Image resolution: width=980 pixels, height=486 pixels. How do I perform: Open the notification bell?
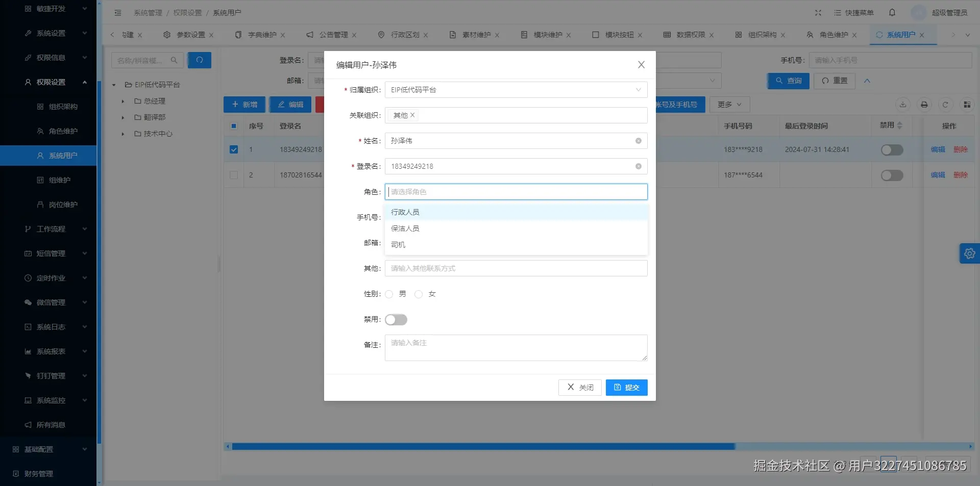tap(892, 13)
